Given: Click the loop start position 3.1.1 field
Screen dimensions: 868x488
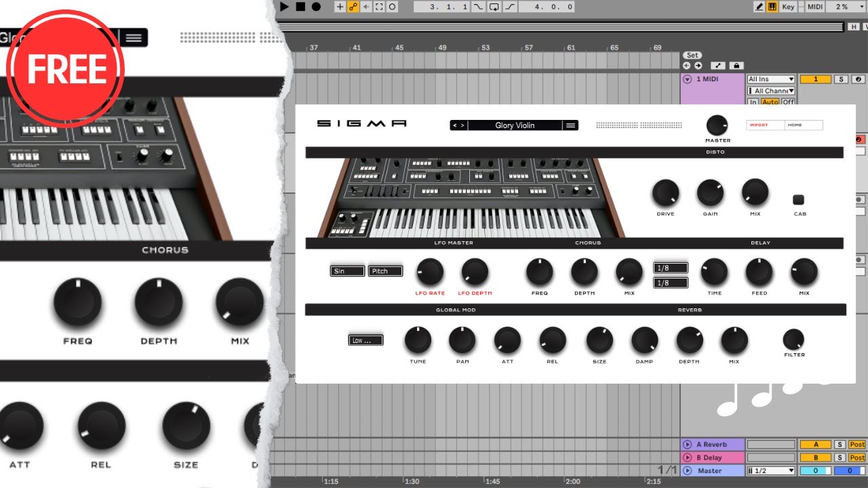Looking at the screenshot, I should tap(441, 7).
